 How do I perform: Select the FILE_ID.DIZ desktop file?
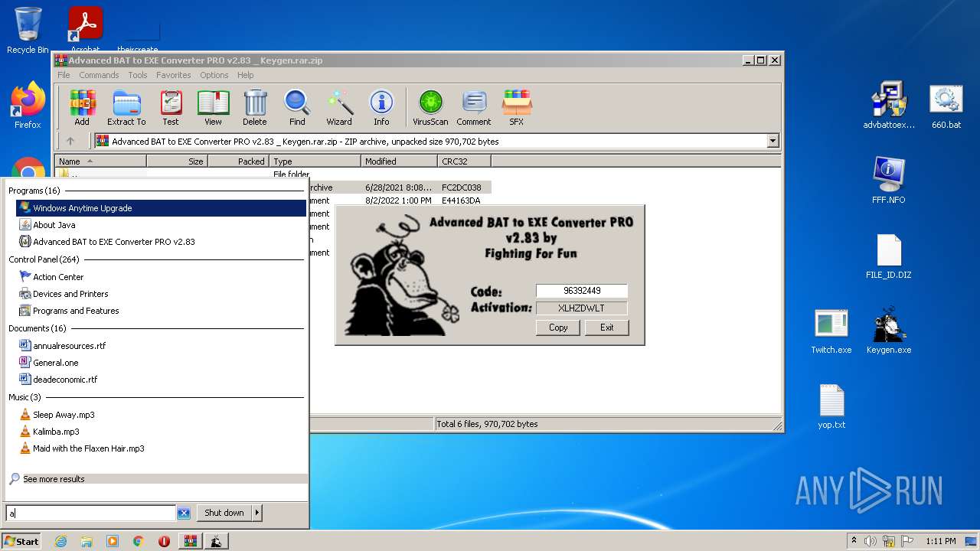point(889,256)
